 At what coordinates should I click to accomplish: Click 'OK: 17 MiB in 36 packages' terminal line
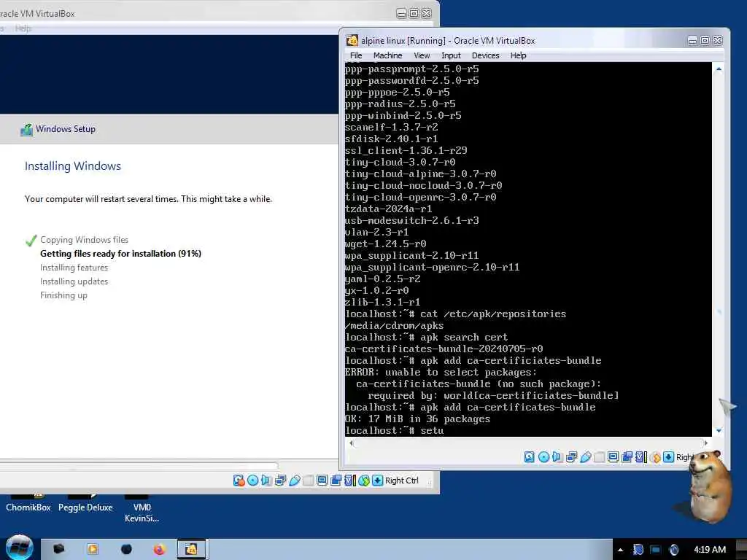(x=417, y=419)
